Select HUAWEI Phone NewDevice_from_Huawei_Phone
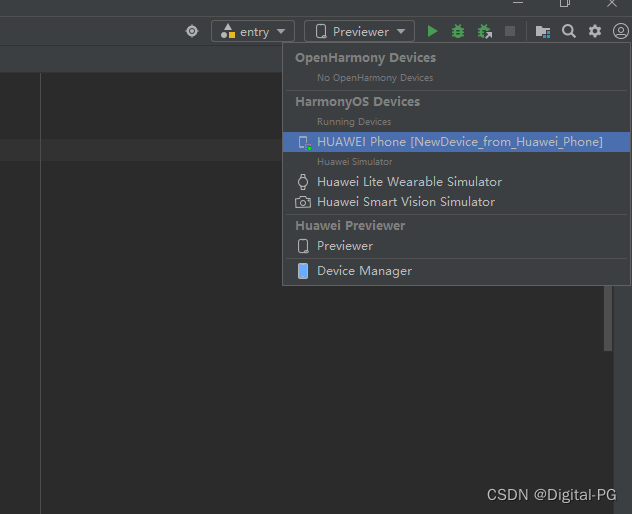632x514 pixels. 456,142
